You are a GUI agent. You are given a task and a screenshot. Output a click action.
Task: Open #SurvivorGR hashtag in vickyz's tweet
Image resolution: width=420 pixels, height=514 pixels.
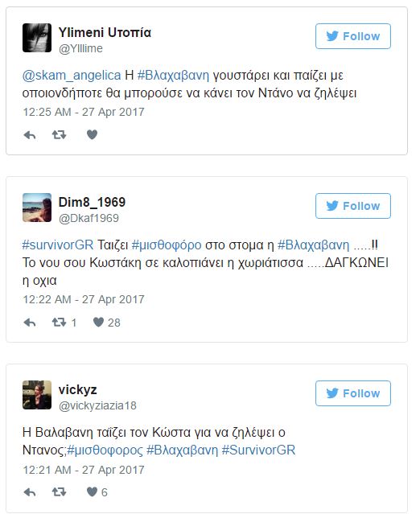[x=259, y=450]
